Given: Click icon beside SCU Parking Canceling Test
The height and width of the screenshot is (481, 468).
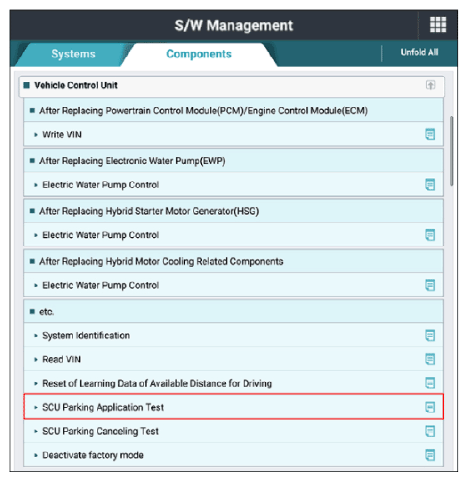Looking at the screenshot, I should (x=430, y=431).
